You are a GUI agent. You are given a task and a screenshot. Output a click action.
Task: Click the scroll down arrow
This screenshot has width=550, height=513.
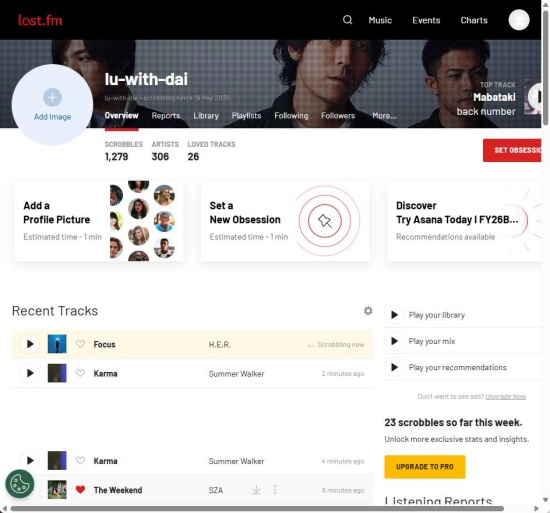545,500
